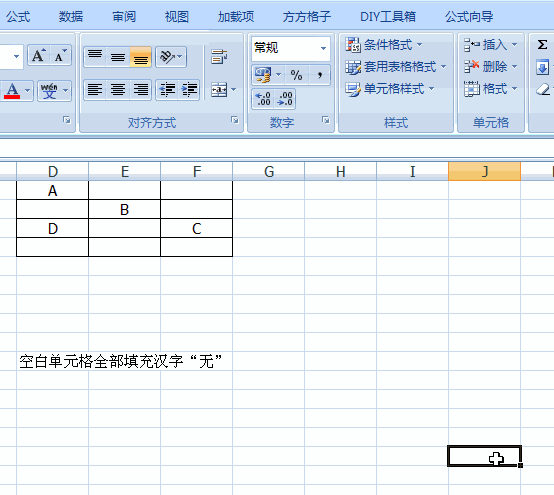This screenshot has width=554, height=495.
Task: Click the Clear eraser icon
Action: (543, 89)
